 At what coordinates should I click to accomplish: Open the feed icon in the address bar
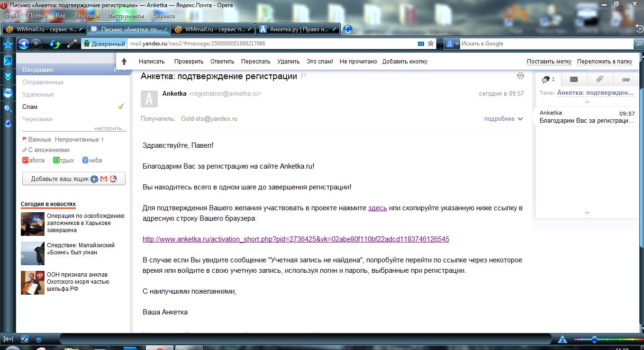point(421,44)
